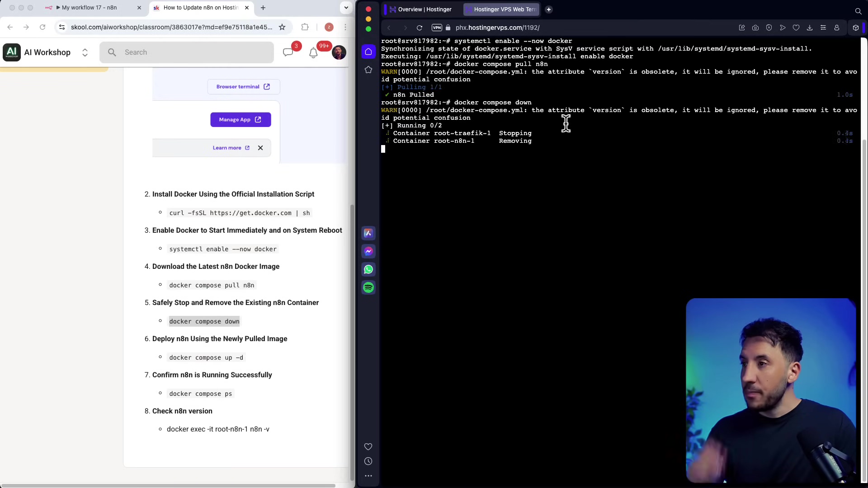Click the Manage App button
Screen dimensions: 868x488
tap(241, 120)
